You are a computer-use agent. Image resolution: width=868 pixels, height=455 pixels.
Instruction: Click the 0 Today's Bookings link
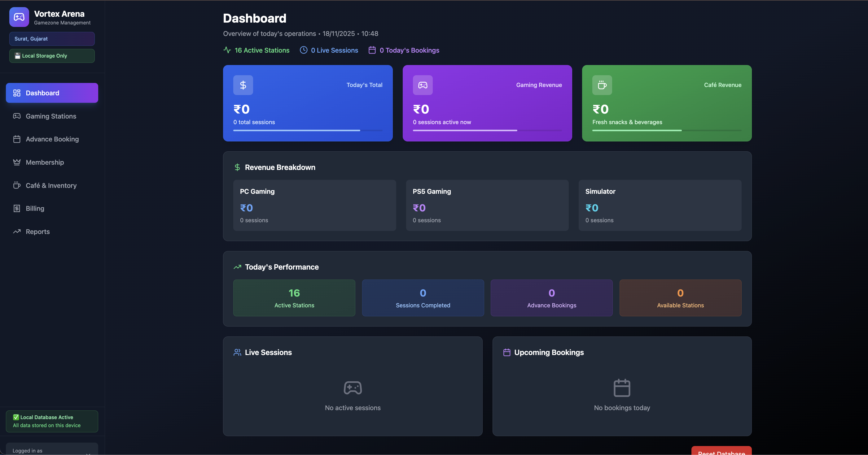[404, 50]
